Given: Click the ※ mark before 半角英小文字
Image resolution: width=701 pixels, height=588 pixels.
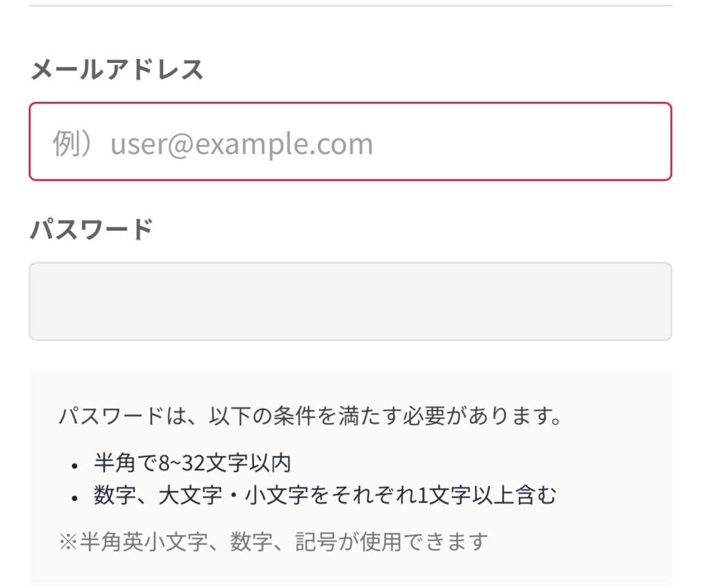Looking at the screenshot, I should point(68,542).
